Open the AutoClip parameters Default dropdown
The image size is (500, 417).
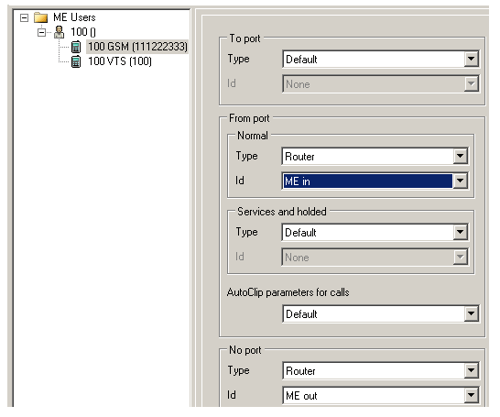pyautogui.click(x=471, y=314)
